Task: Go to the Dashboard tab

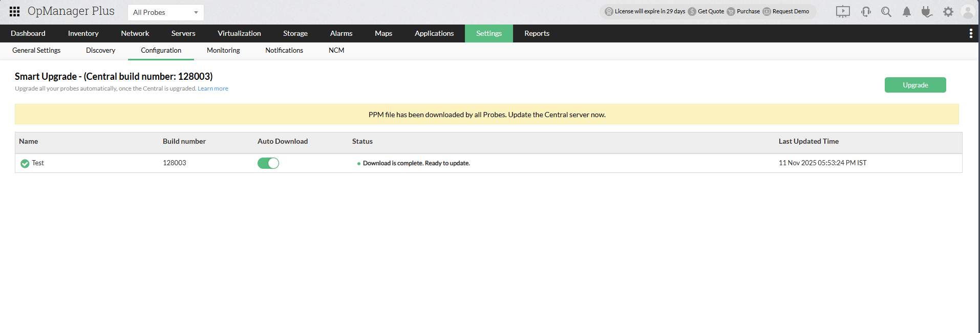Action: tap(28, 33)
